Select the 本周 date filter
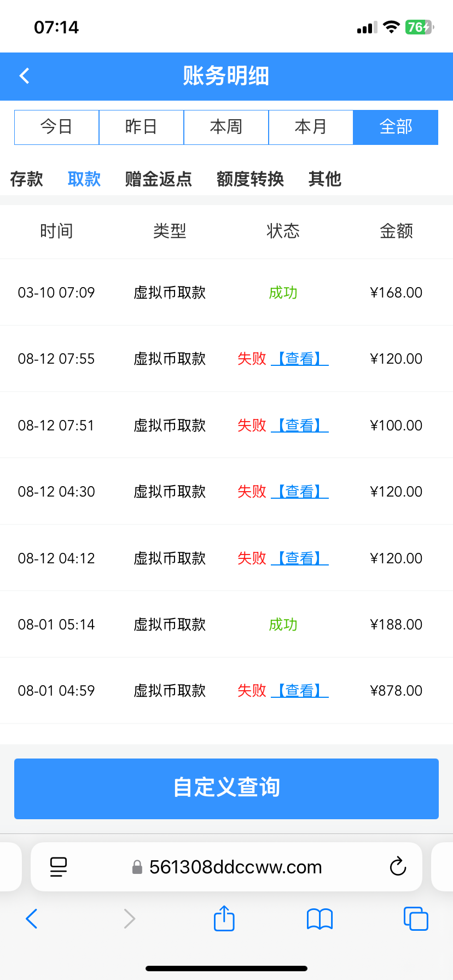 226,127
